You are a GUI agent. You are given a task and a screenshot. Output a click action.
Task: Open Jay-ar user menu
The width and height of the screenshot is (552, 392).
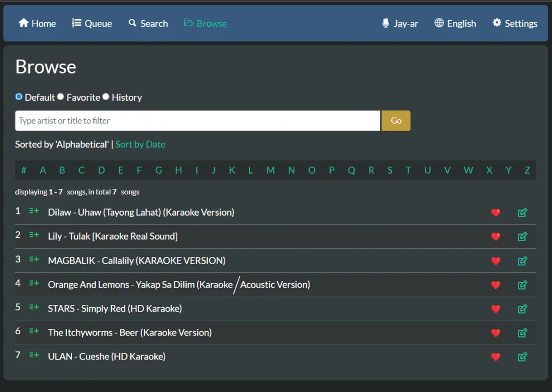click(x=401, y=23)
